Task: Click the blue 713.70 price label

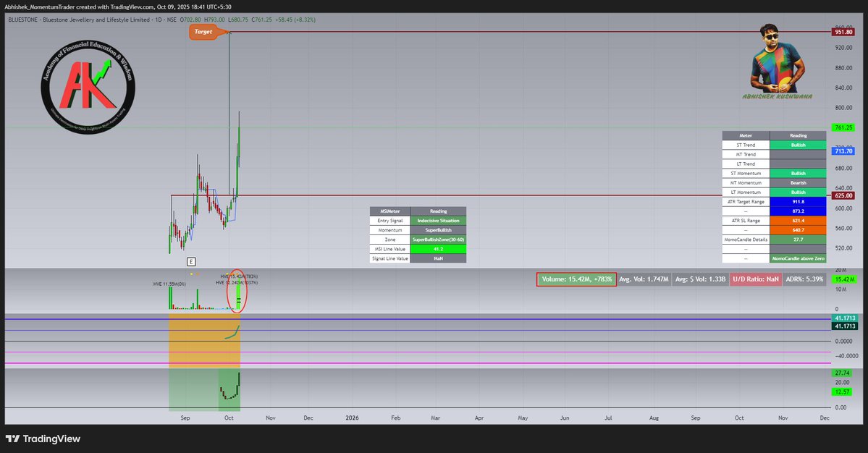Action: coord(843,151)
